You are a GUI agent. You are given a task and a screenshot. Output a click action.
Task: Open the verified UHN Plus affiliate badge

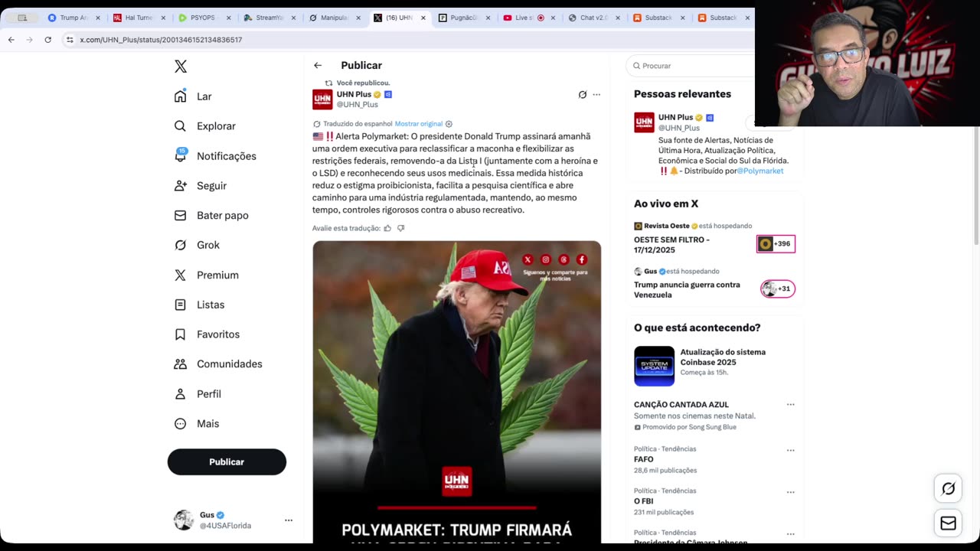[388, 95]
